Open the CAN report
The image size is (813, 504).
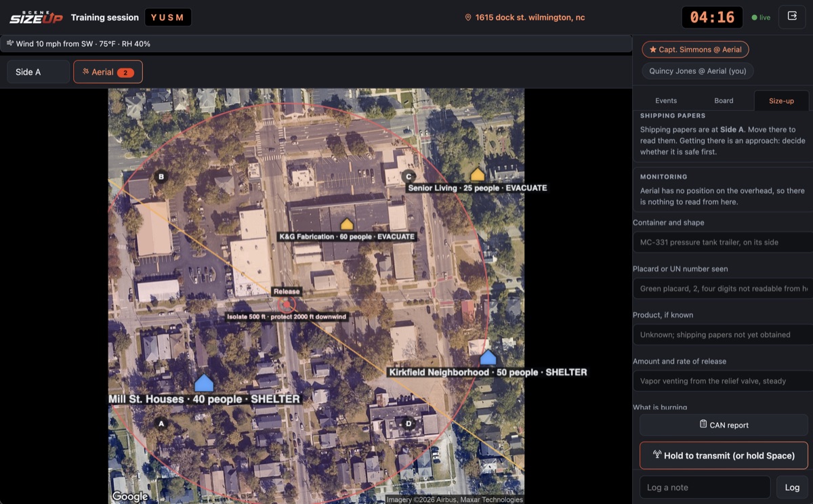pos(724,425)
